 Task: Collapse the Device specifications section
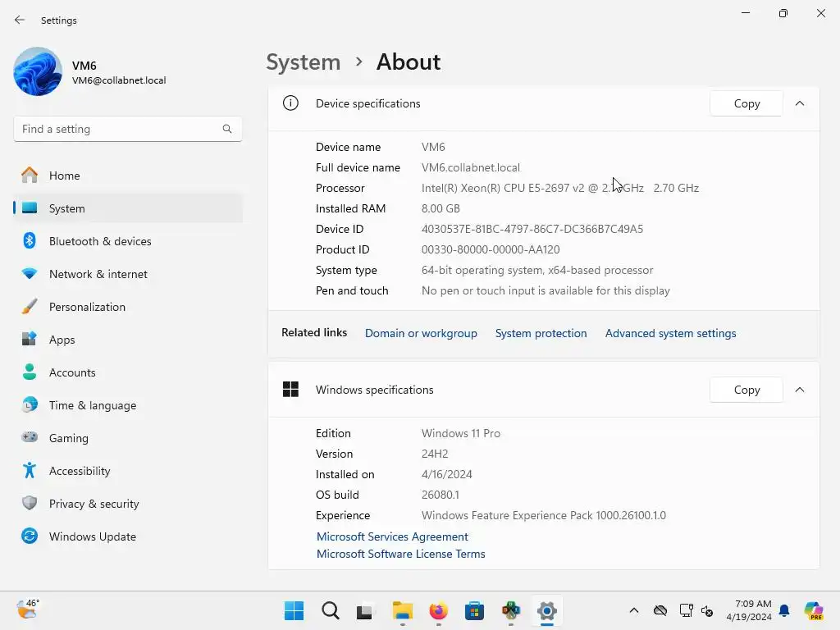[x=800, y=103]
